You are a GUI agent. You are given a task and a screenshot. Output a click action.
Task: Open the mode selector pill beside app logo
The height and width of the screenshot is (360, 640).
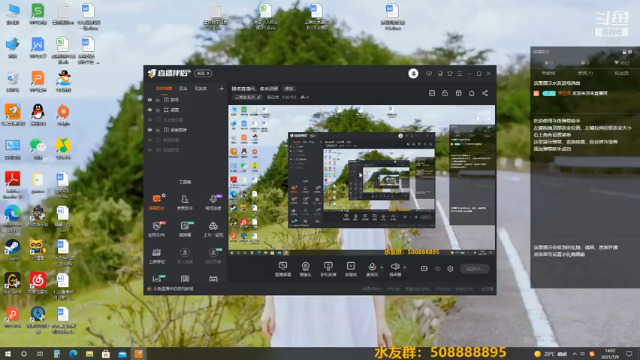pos(203,73)
